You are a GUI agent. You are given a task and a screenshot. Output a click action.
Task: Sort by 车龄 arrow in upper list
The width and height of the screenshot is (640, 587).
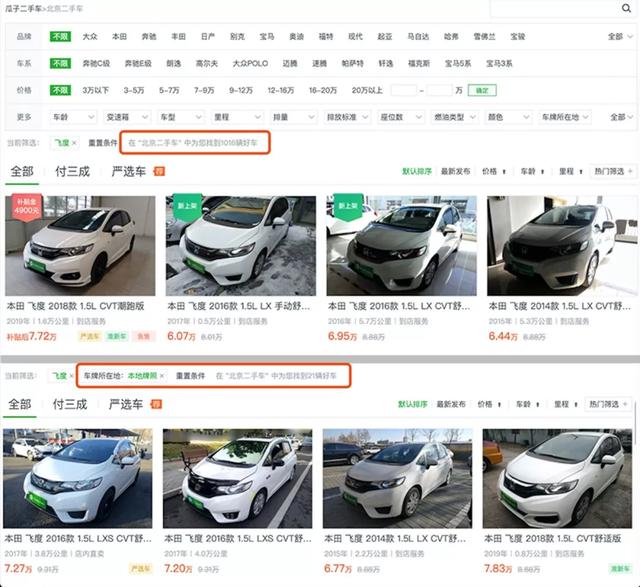[x=542, y=172]
